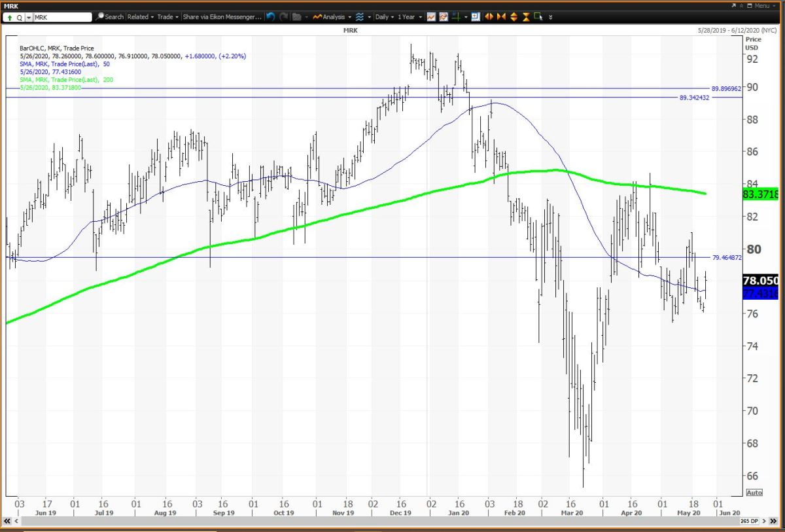Click the 89.896962 horizontal line label
Viewport: 785px width, 532px height.
[x=725, y=88]
